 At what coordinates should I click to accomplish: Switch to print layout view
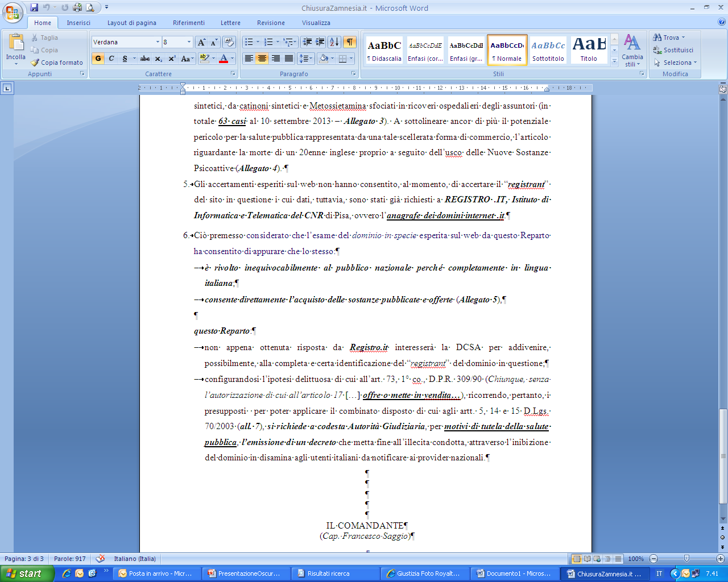click(x=576, y=559)
